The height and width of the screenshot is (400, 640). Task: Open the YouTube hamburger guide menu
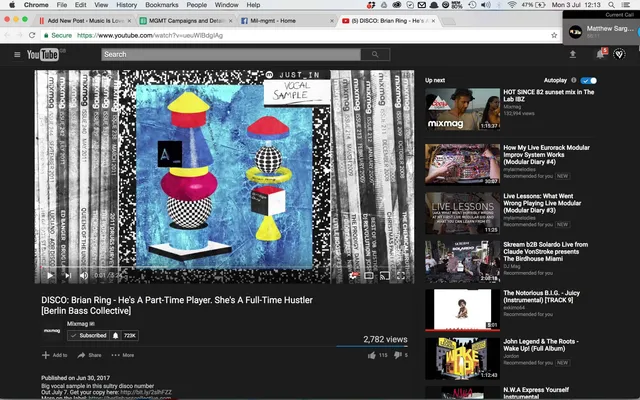tap(17, 54)
